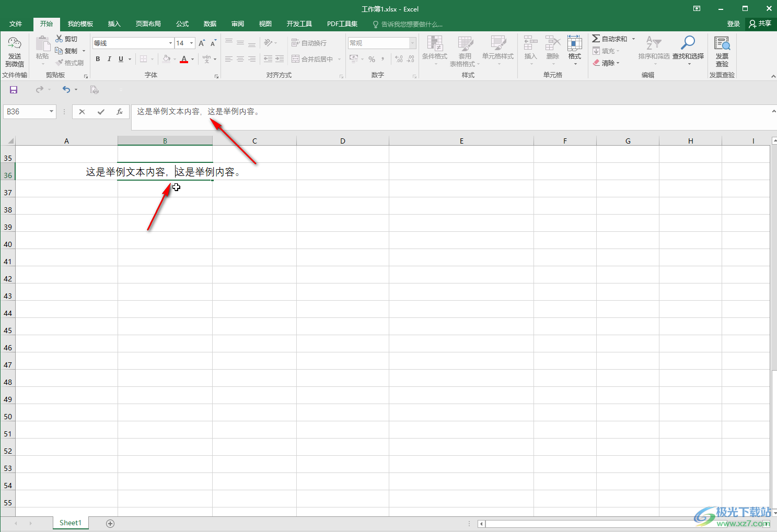Image resolution: width=777 pixels, height=532 pixels.
Task: Confirm cell entry with the checkmark button
Action: [x=101, y=112]
